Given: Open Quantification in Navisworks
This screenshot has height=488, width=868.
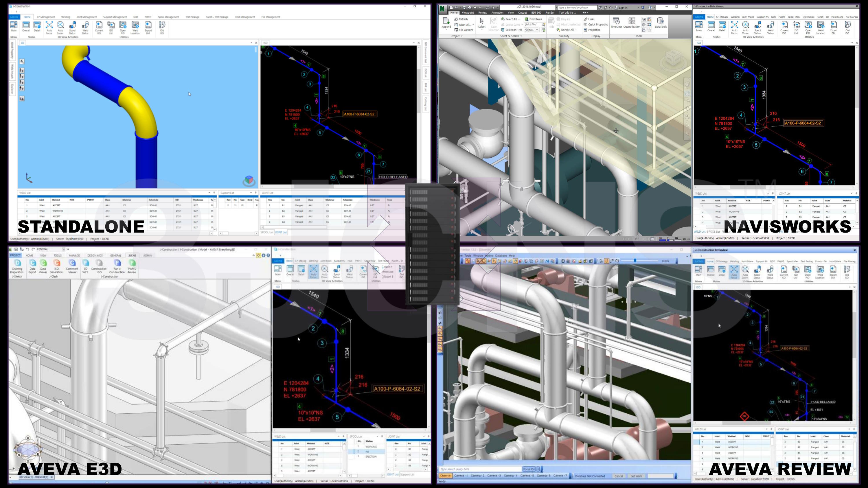Looking at the screenshot, I should [x=632, y=23].
